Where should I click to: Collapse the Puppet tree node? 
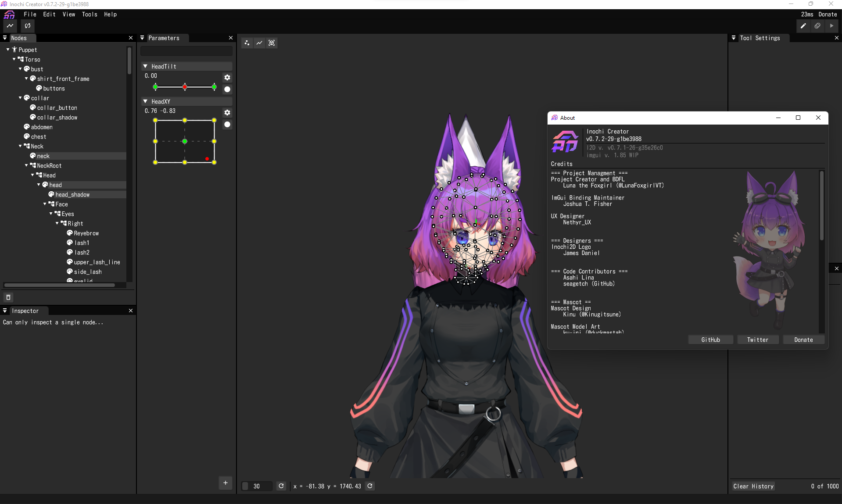click(8, 50)
